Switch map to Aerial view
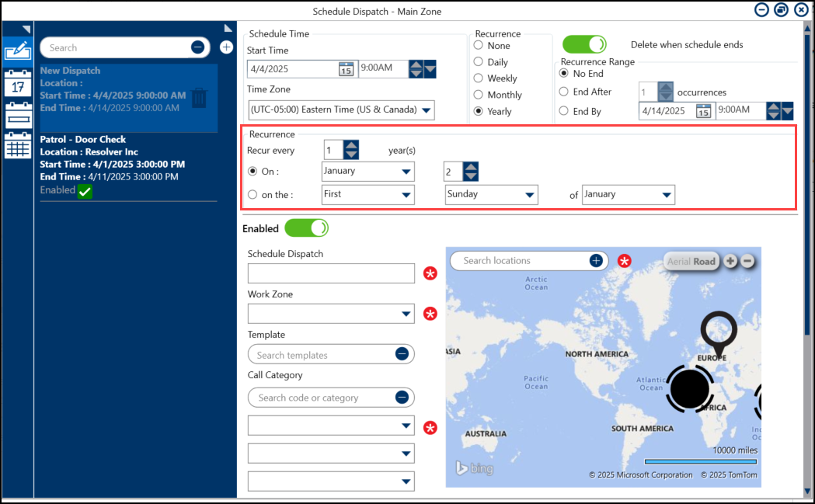815x504 pixels. [678, 262]
